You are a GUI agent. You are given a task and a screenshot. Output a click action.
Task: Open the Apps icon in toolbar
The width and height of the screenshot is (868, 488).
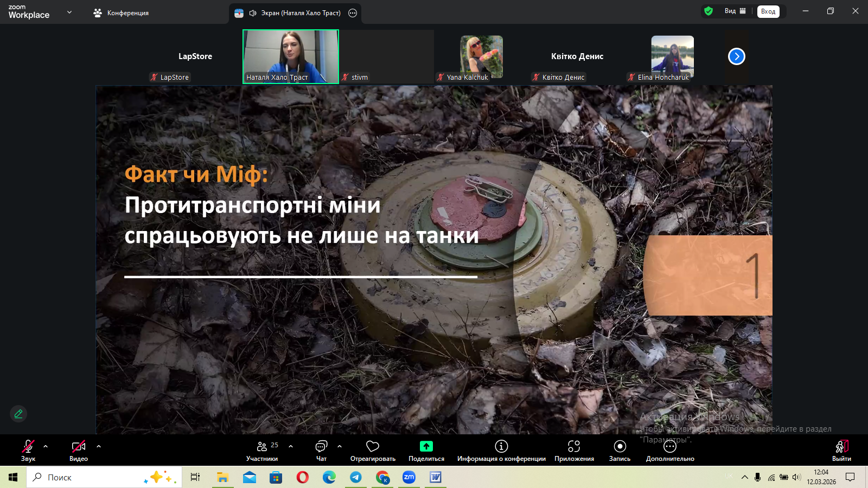click(x=574, y=446)
